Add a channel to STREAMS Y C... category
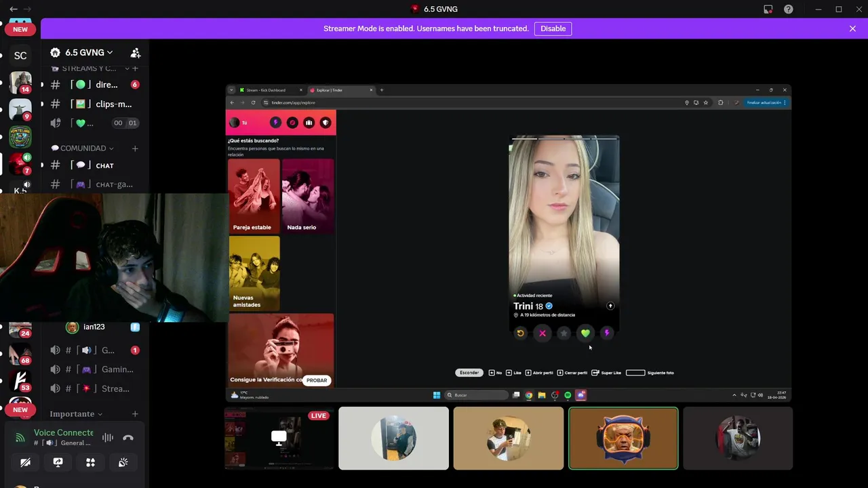This screenshot has width=868, height=488. pyautogui.click(x=135, y=68)
